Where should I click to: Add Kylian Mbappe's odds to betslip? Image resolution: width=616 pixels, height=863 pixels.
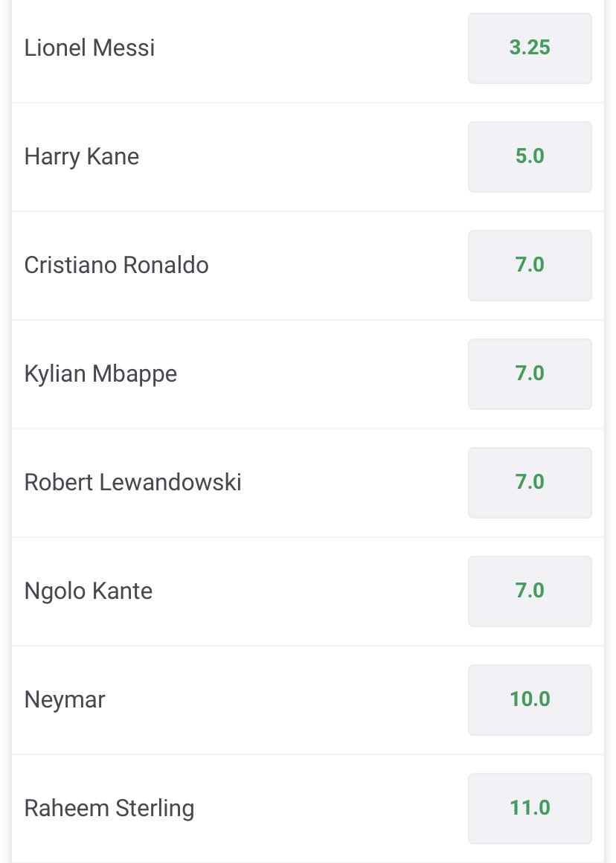(x=530, y=374)
